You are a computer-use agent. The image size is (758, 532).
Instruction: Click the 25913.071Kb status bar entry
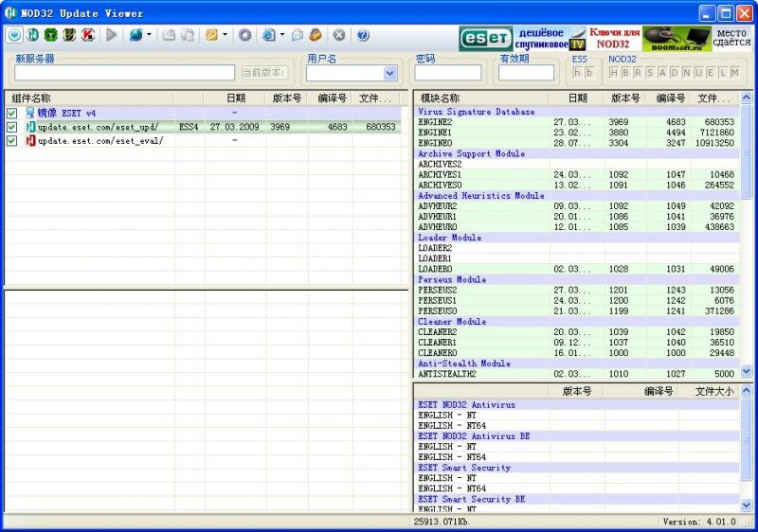tap(442, 522)
